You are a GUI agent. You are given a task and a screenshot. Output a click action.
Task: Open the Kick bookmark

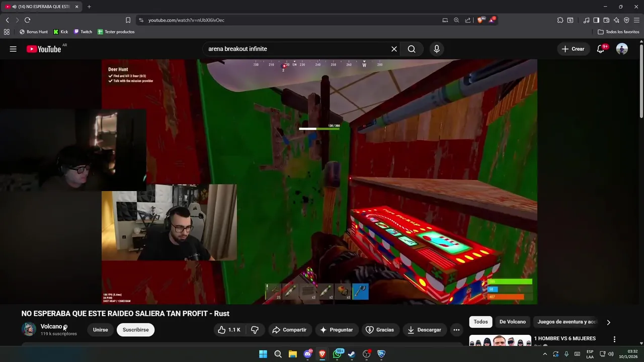(61, 32)
